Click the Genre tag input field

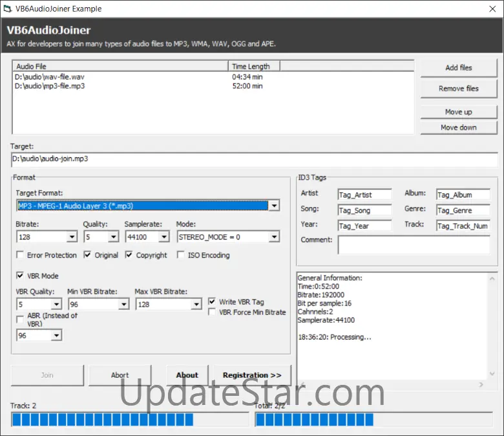[463, 210]
